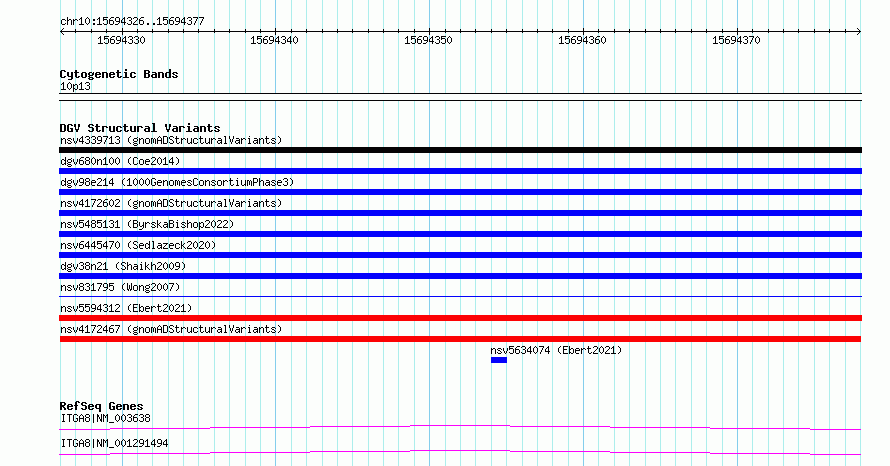Select the thin blue nsv831795 line
The height and width of the screenshot is (466, 890).
tap(460, 296)
